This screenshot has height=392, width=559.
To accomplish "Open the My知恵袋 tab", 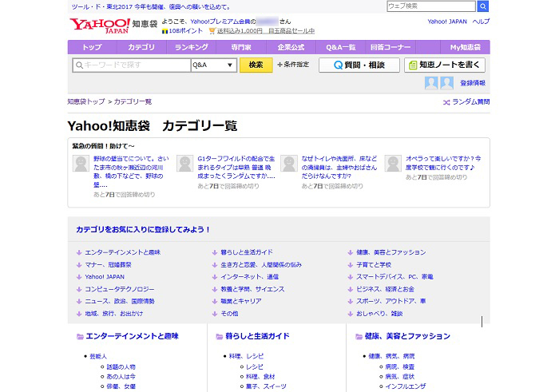I will [465, 47].
